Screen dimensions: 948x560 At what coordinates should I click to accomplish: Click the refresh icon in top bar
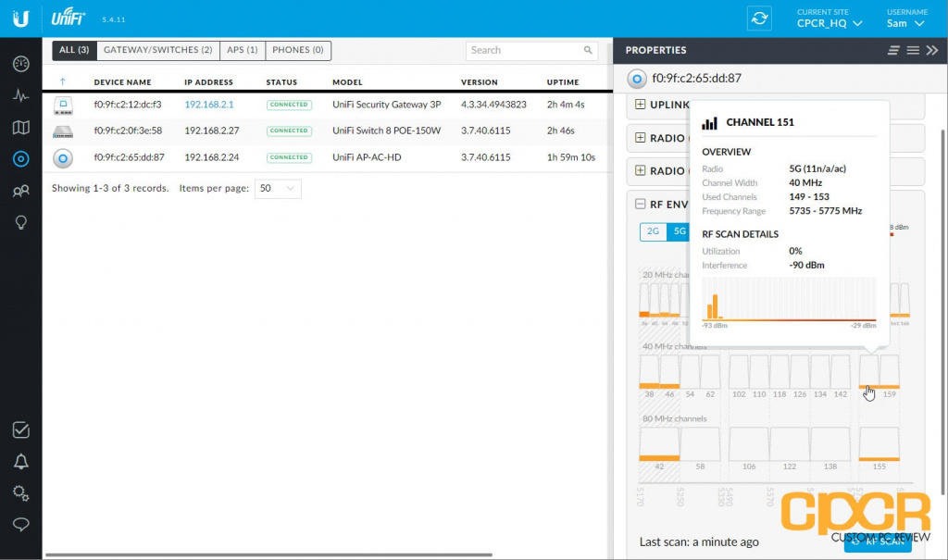tap(759, 19)
